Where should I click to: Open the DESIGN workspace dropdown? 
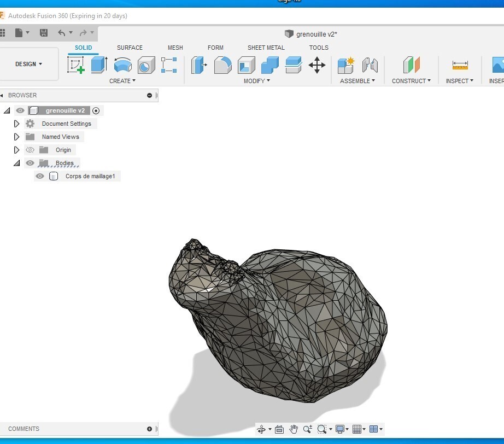29,64
